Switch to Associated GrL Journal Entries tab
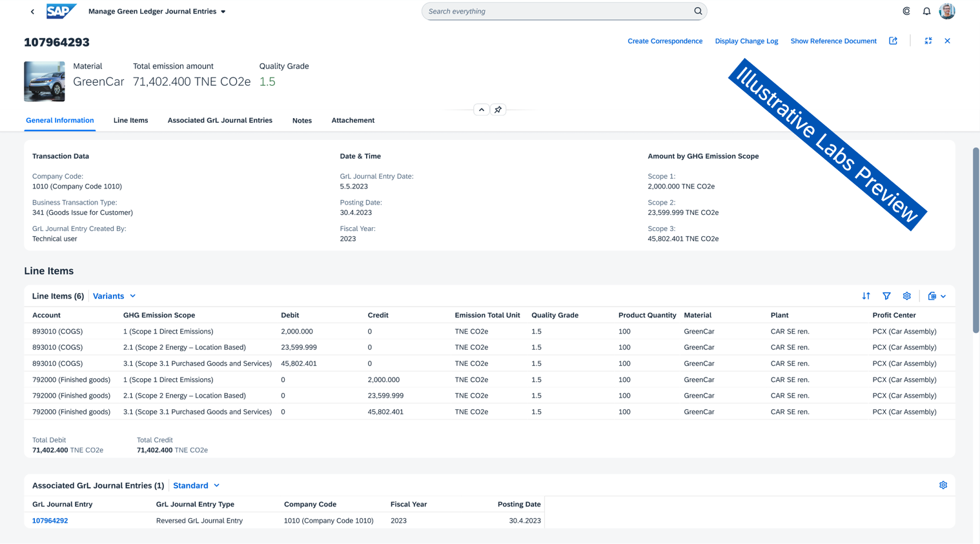Screen dimensions: 980x544 click(x=220, y=121)
